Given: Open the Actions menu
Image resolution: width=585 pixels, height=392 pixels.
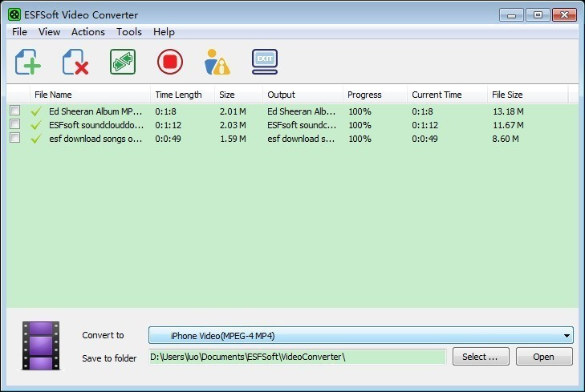Looking at the screenshot, I should 88,32.
